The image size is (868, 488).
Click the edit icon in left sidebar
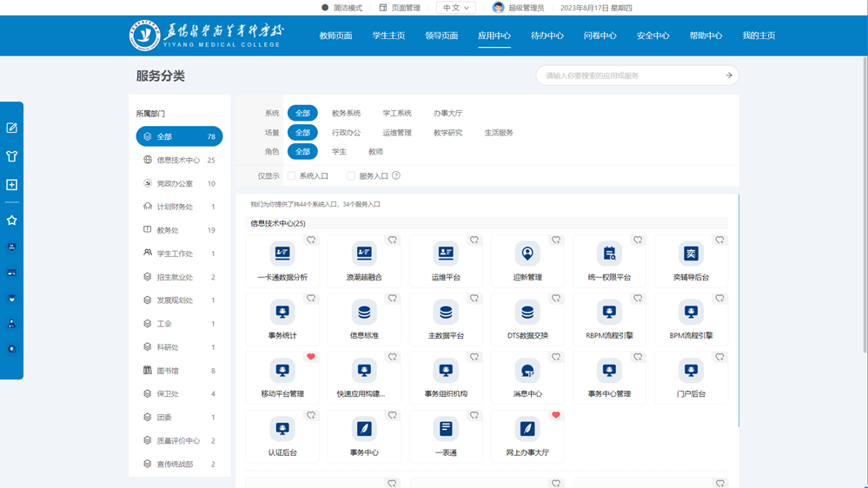point(11,128)
